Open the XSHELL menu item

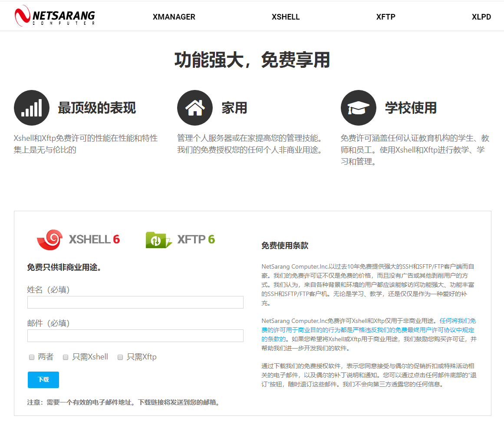[x=286, y=17]
